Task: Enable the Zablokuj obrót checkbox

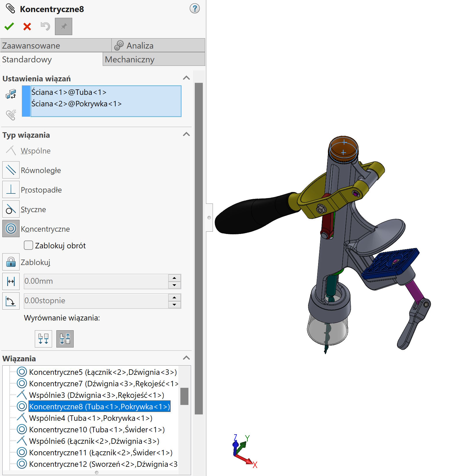Action: (x=28, y=245)
